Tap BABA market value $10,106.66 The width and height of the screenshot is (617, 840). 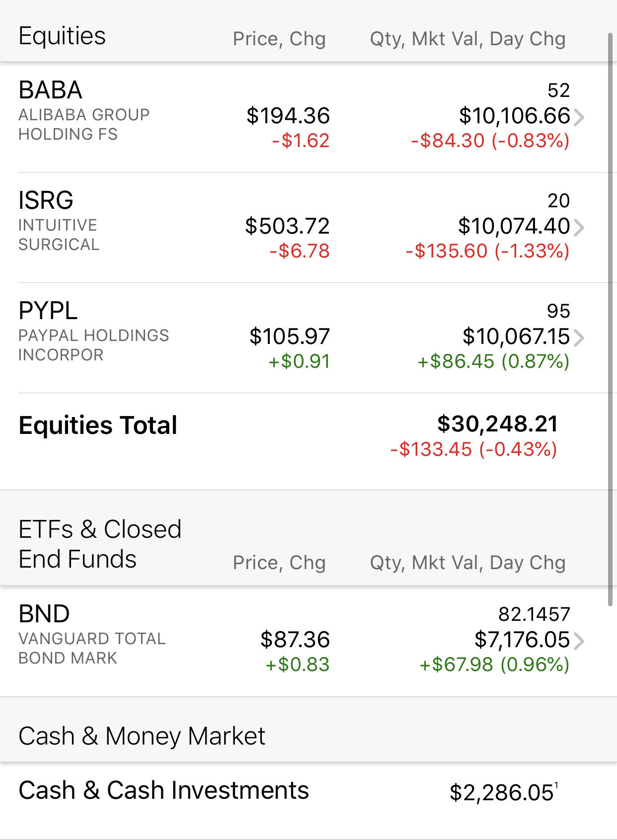(x=514, y=116)
